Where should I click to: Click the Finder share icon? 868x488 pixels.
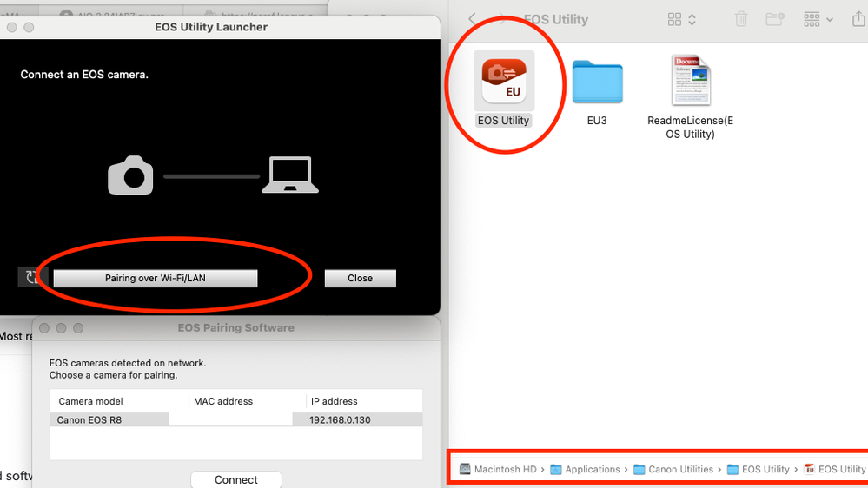click(x=860, y=19)
